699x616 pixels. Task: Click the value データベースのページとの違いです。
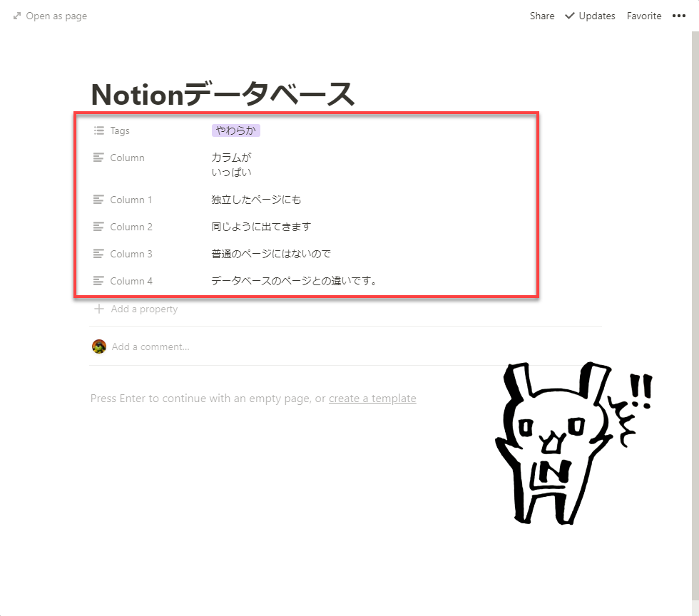click(295, 281)
